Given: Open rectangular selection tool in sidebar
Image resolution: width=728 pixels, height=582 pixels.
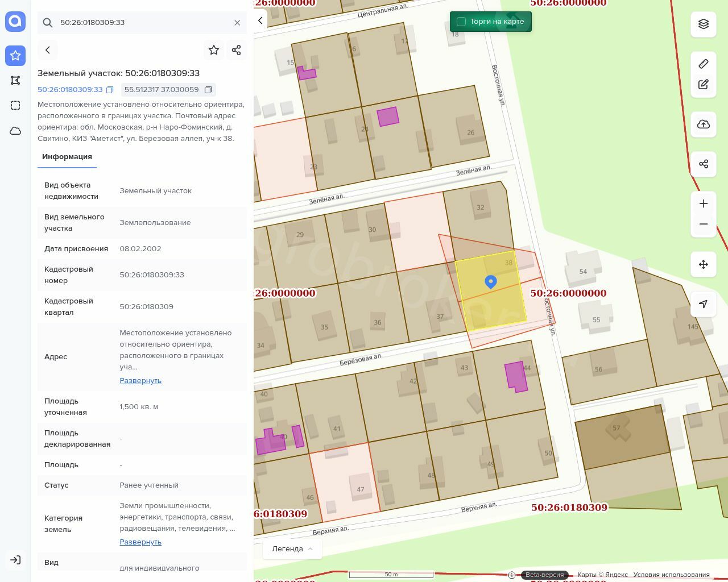Looking at the screenshot, I should (15, 105).
